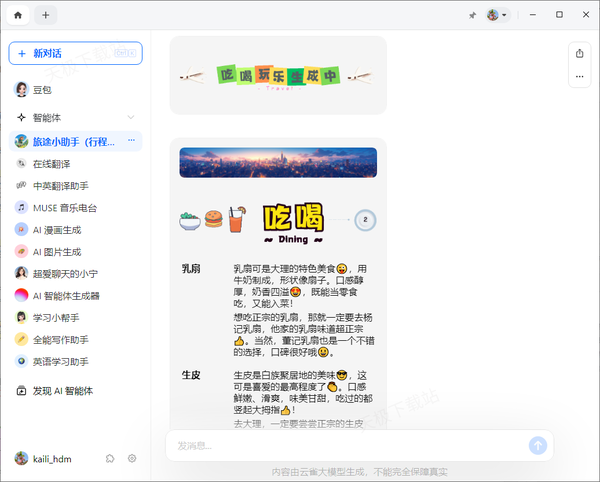Open a new tab with plus button

[46, 15]
